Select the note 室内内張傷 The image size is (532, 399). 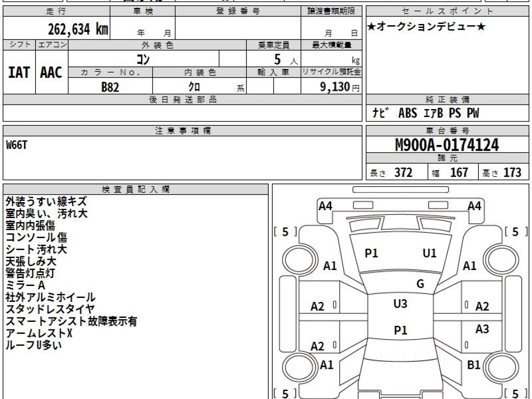point(30,226)
